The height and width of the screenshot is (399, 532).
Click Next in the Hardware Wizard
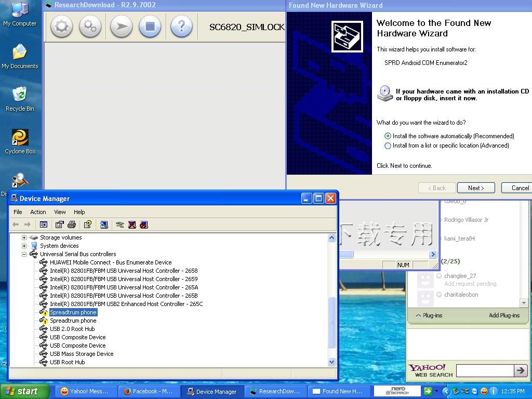pyautogui.click(x=475, y=188)
